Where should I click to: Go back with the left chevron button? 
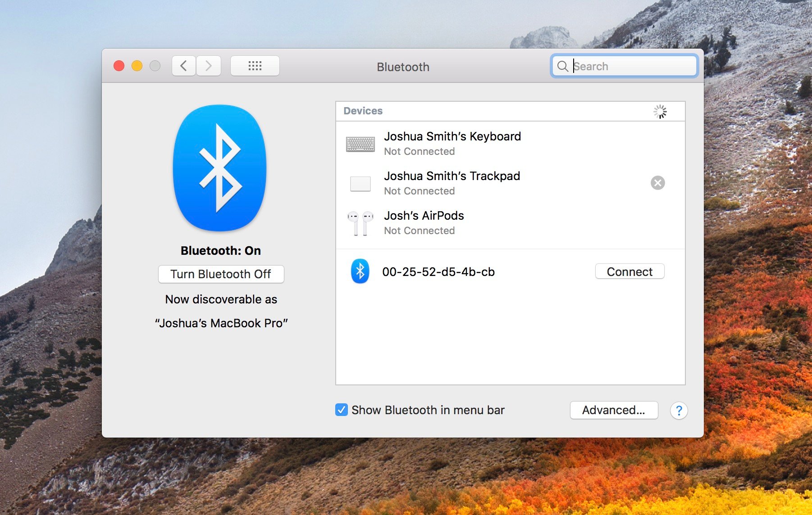pyautogui.click(x=184, y=66)
